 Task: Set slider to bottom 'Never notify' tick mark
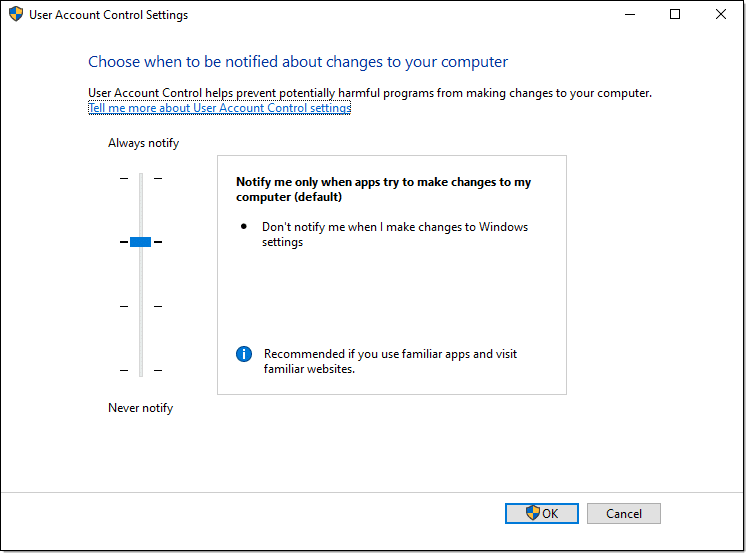tap(141, 370)
